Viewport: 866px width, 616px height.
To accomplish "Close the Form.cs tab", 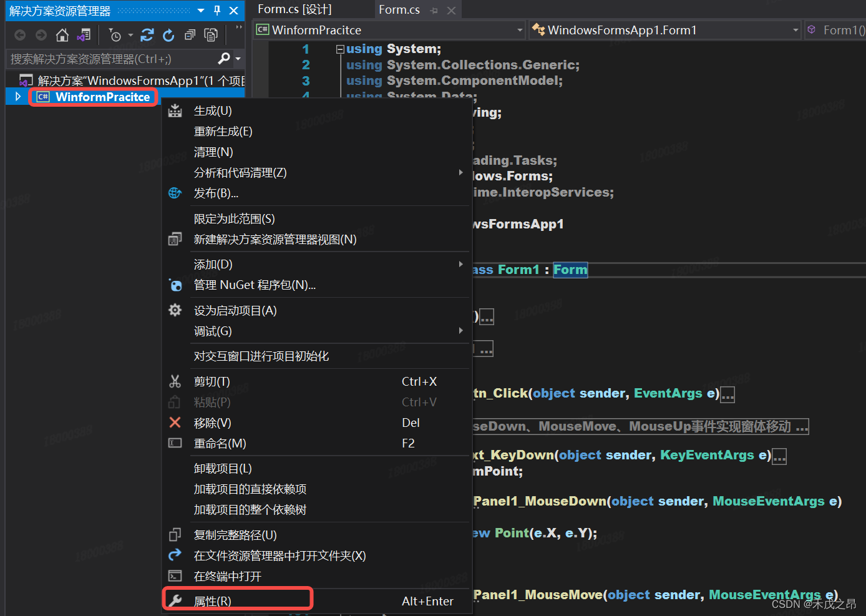I will click(451, 11).
